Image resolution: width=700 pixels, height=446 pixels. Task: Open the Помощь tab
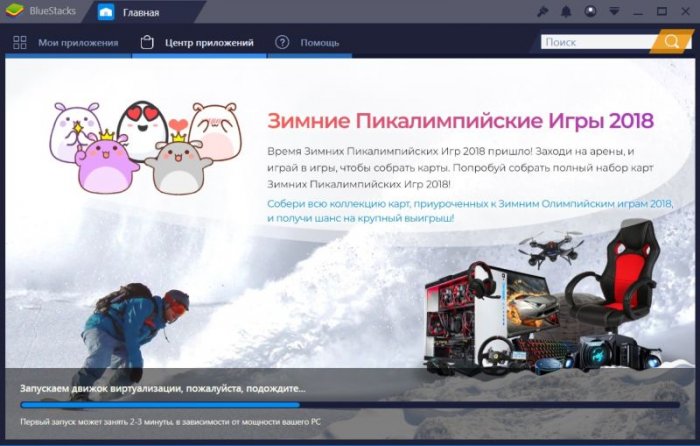tap(309, 43)
